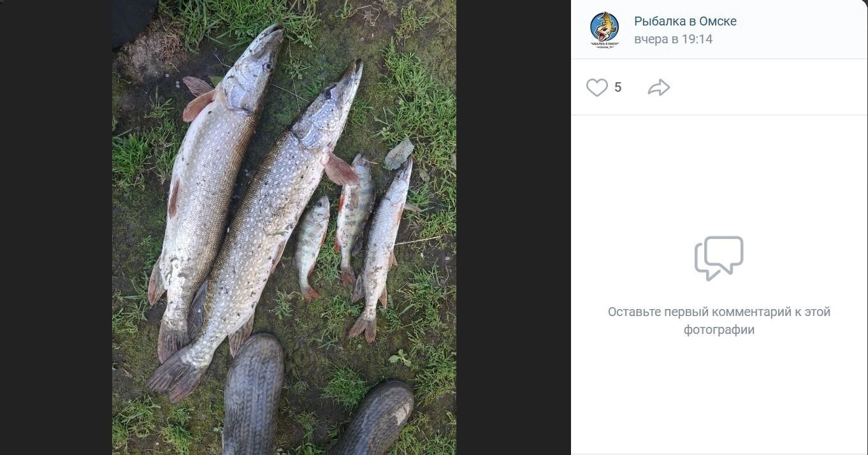The image size is (868, 455).
Task: Open the post via вчера в 19:14 timestamp
Action: pos(673,39)
